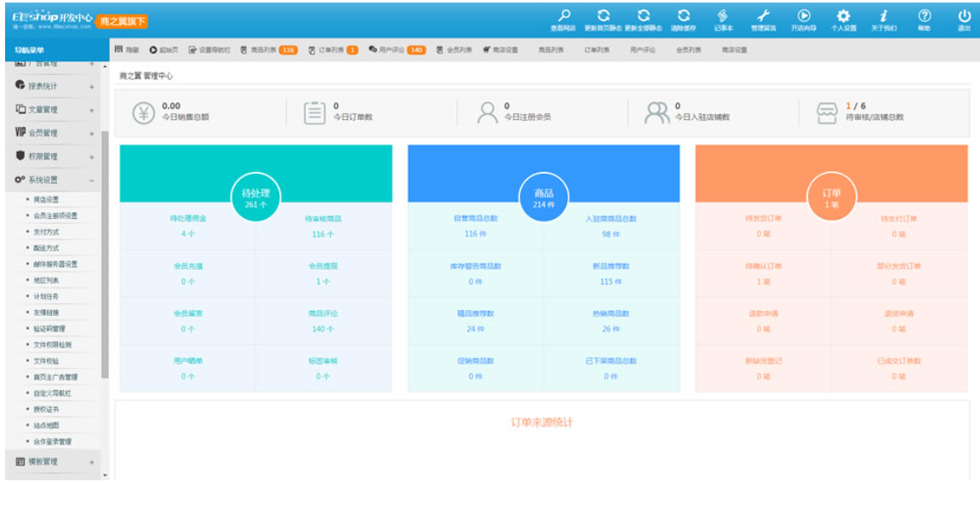Collapse the 系统设置 sidebar section
980x505 pixels.
(x=53, y=180)
